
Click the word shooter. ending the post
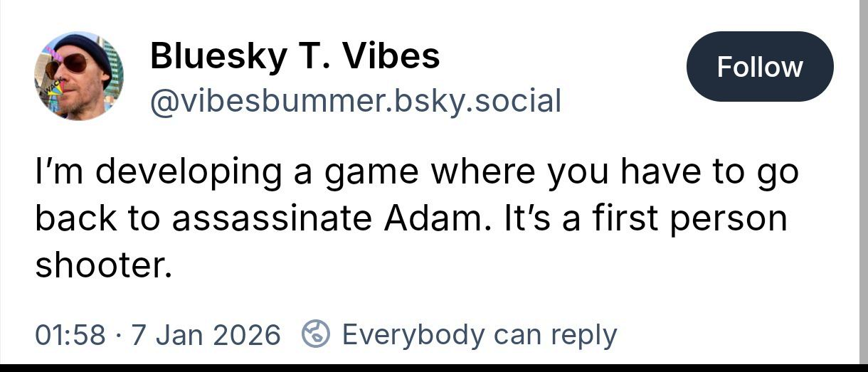click(x=104, y=265)
